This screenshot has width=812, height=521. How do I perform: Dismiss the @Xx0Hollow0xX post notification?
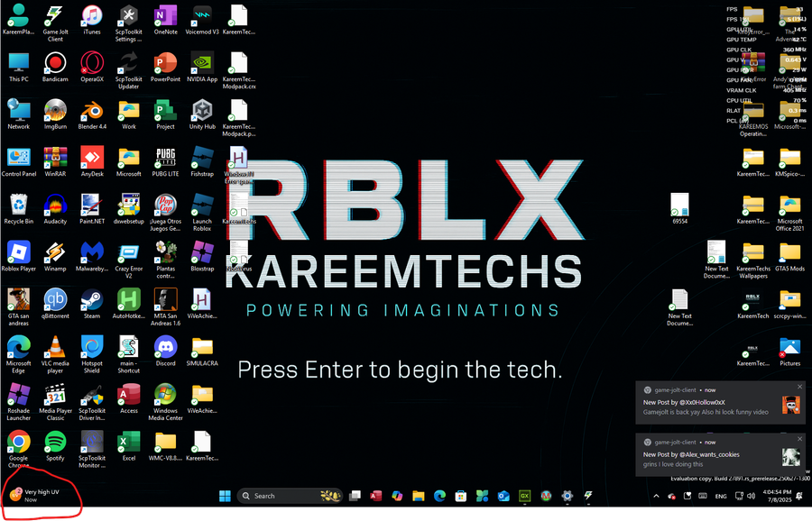coord(799,387)
